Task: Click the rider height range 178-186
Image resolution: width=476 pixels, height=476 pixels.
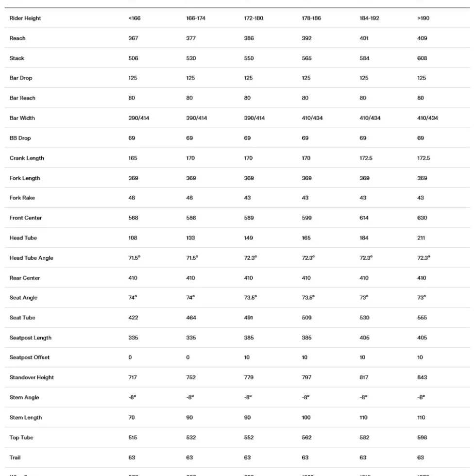Action: [311, 18]
